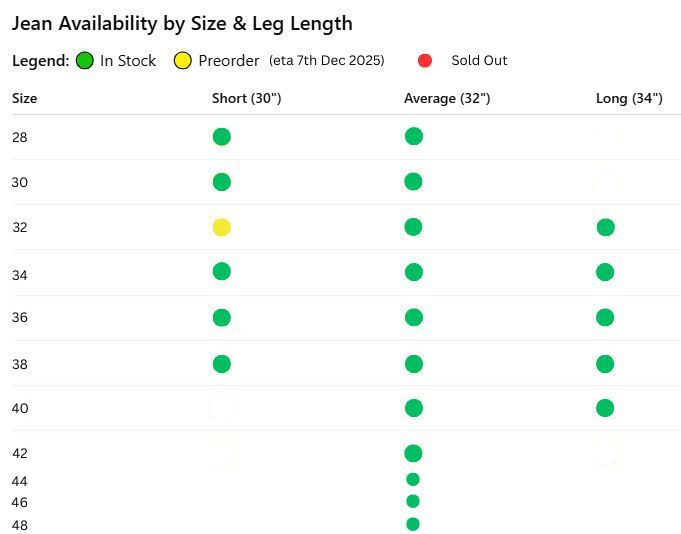Select size 28 Average in-stock dot
This screenshot has height=534, width=681.
click(x=414, y=136)
